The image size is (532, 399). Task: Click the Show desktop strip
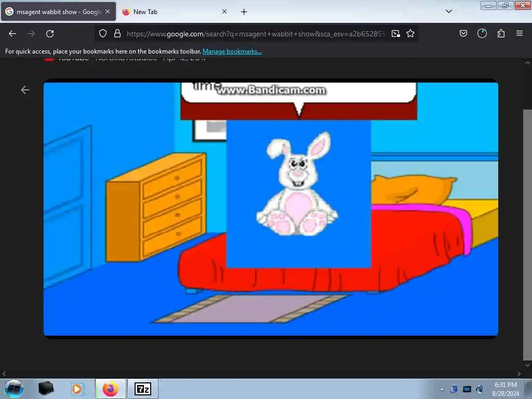[x=528, y=389]
